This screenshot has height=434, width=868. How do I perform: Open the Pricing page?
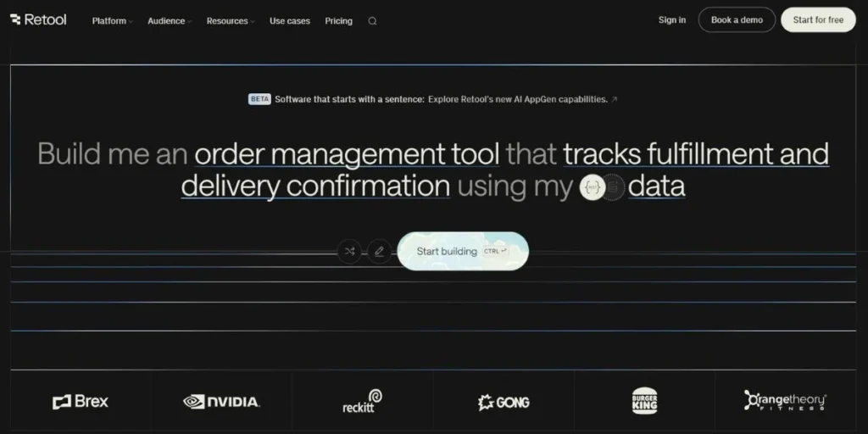coord(339,21)
